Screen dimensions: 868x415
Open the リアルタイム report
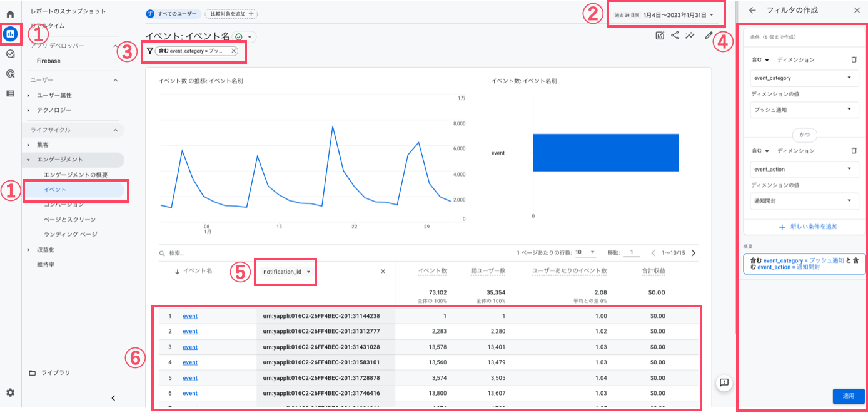48,26
